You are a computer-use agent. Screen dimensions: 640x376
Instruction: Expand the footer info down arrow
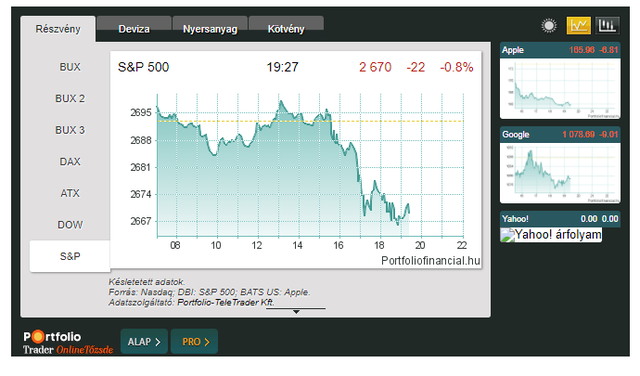(x=296, y=311)
